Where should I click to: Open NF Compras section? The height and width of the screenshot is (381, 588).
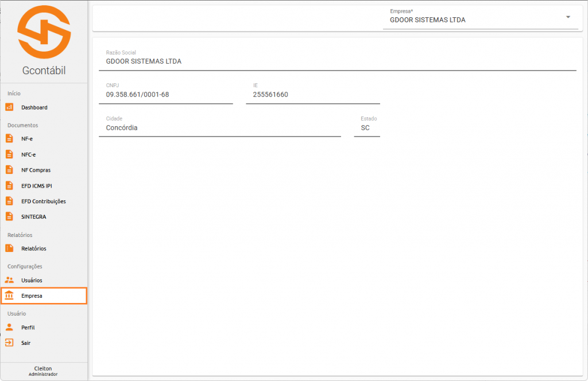44,170
